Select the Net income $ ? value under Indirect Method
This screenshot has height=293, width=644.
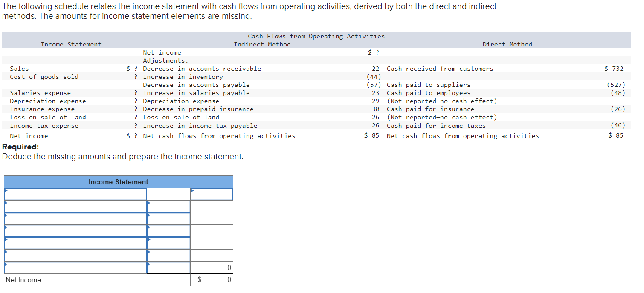372,52
